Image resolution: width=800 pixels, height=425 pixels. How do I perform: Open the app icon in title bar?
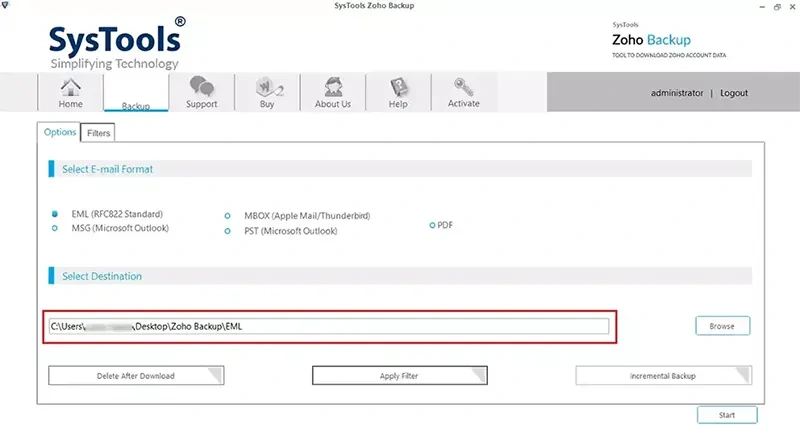tap(5, 5)
